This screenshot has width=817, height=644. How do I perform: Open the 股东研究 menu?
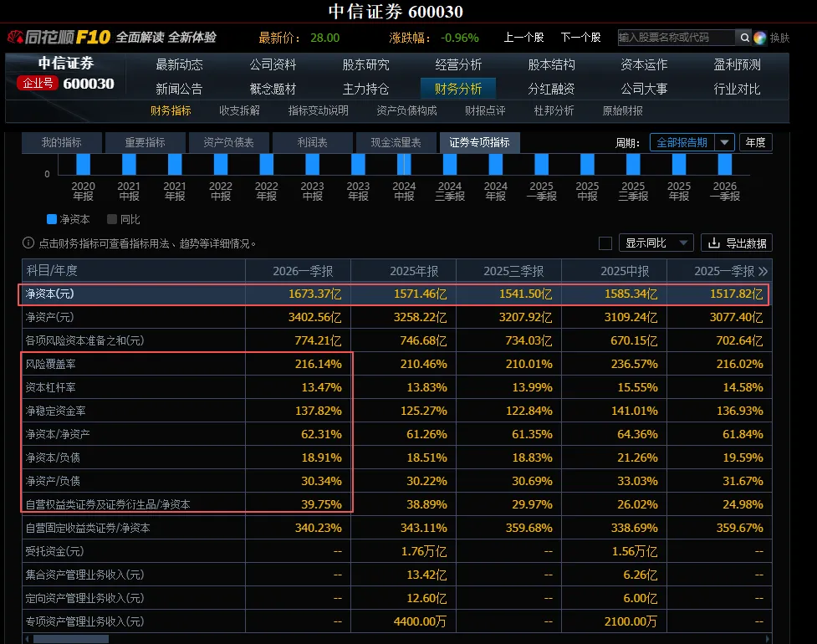tap(365, 64)
